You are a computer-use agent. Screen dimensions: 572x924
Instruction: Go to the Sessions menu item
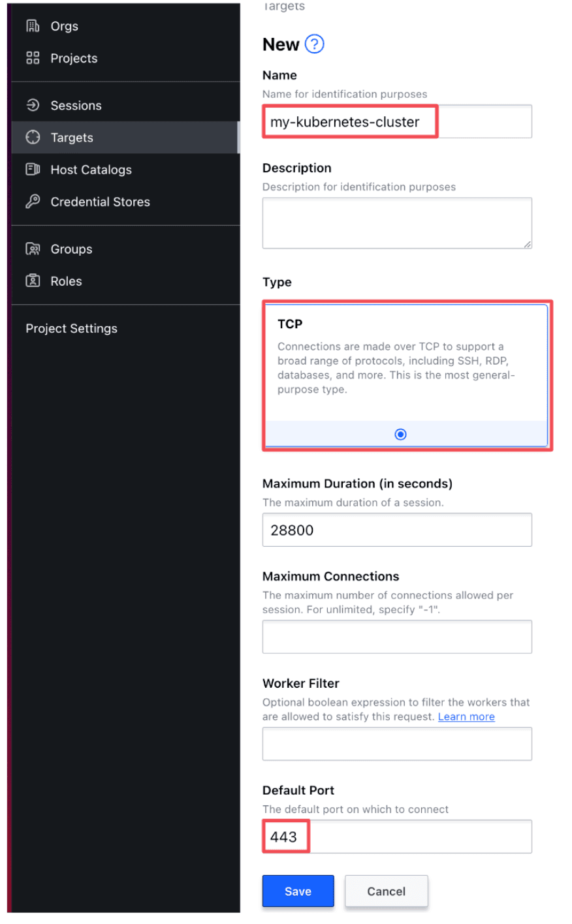click(x=76, y=106)
